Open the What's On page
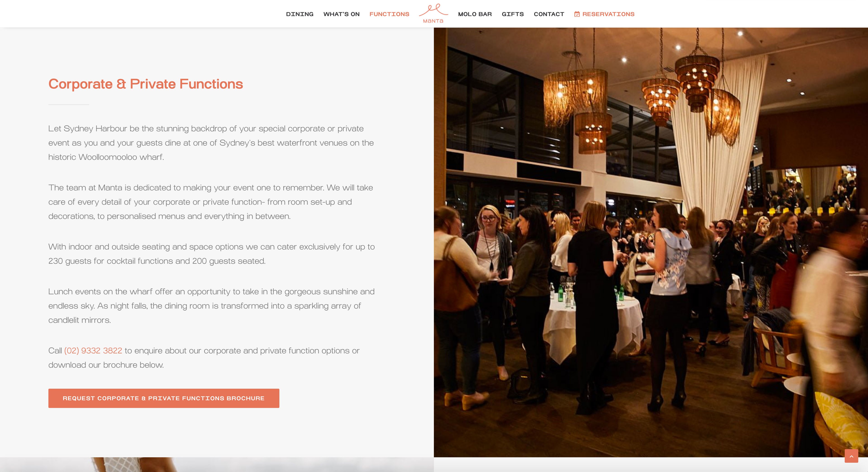 [341, 14]
